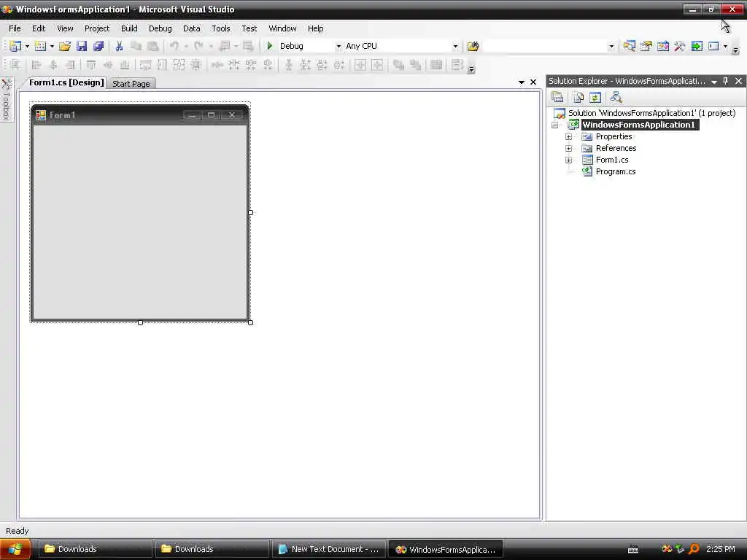Expand the Properties node in Solution Explorer
The width and height of the screenshot is (747, 560).
(568, 136)
